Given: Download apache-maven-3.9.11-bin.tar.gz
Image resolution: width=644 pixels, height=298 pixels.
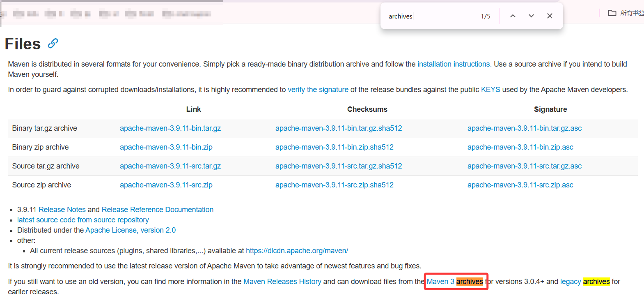Looking at the screenshot, I should click(x=170, y=128).
